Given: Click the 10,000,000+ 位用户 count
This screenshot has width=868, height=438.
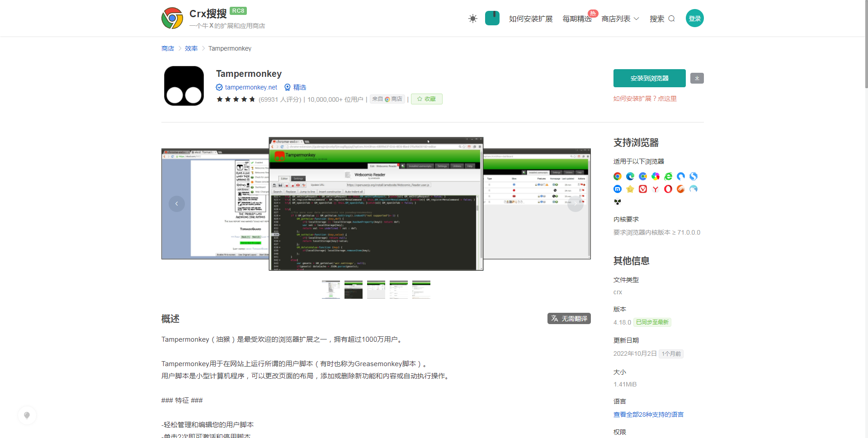Looking at the screenshot, I should (x=335, y=99).
